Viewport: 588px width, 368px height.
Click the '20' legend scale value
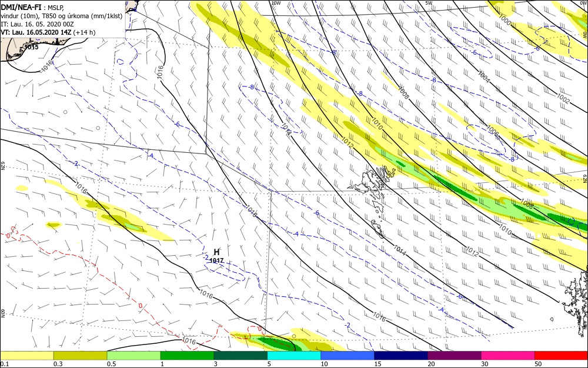click(x=431, y=364)
